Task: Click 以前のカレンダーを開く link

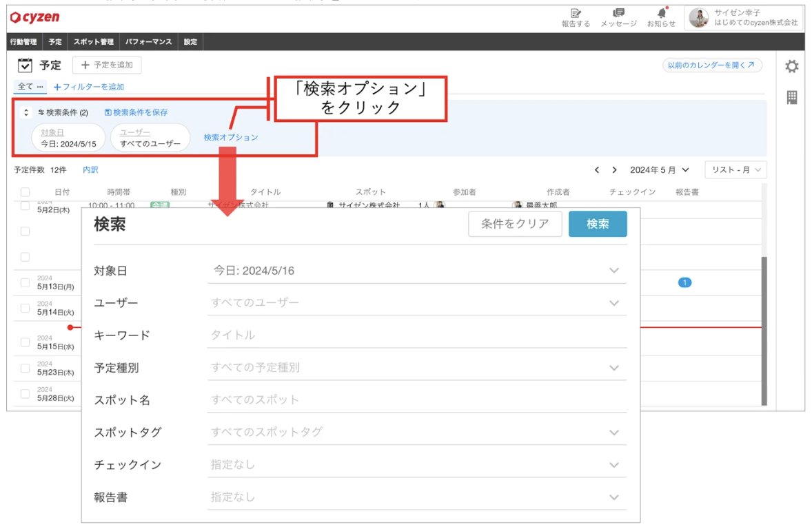Action: [x=711, y=65]
